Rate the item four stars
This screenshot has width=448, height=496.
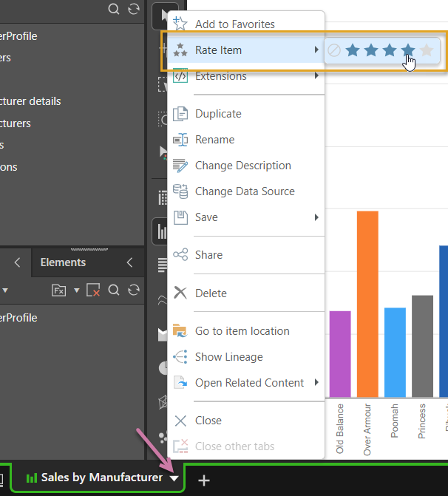[x=408, y=50]
